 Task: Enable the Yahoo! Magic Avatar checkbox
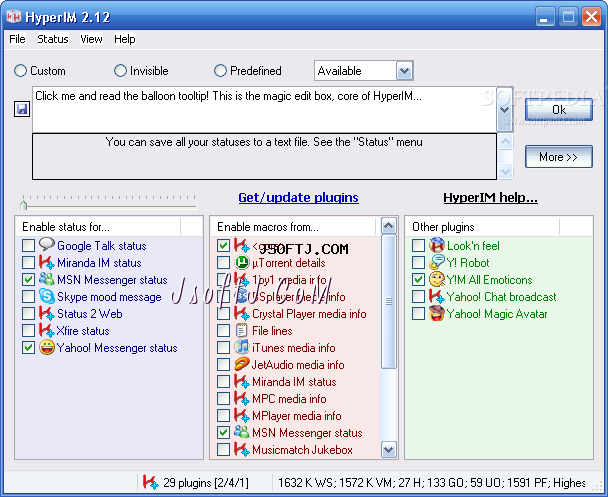[418, 314]
